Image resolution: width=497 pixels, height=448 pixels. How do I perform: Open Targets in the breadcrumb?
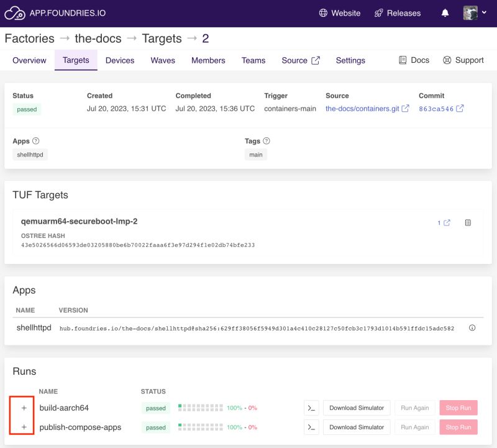coord(162,39)
